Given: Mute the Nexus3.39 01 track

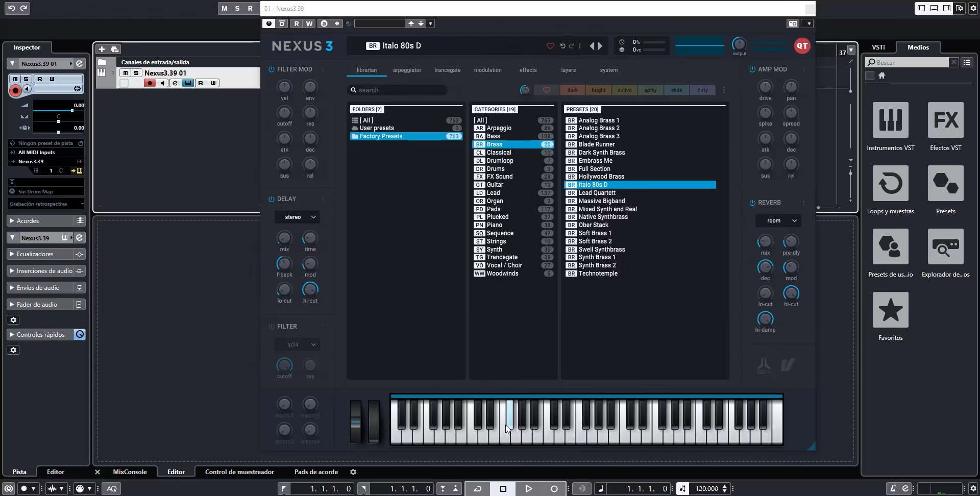Looking at the screenshot, I should click(x=126, y=73).
